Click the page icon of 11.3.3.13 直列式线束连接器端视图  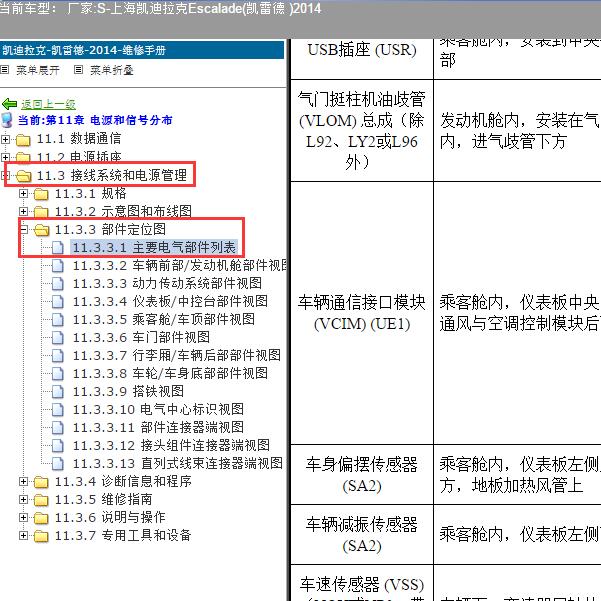point(58,464)
